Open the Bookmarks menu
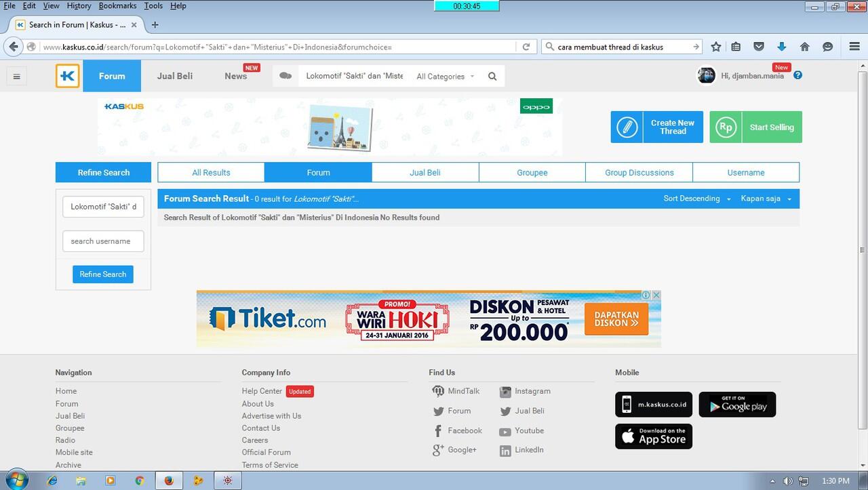The width and height of the screenshot is (868, 490). (x=117, y=5)
